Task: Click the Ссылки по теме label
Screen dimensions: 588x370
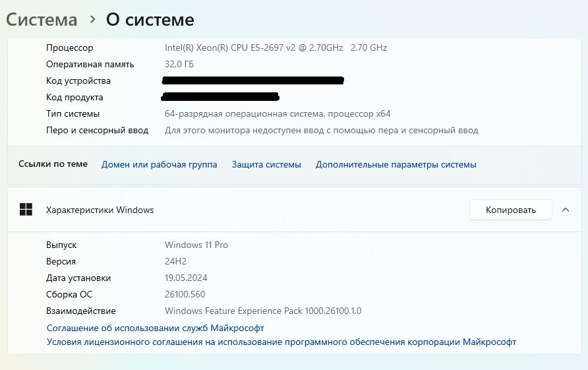Action: 53,164
